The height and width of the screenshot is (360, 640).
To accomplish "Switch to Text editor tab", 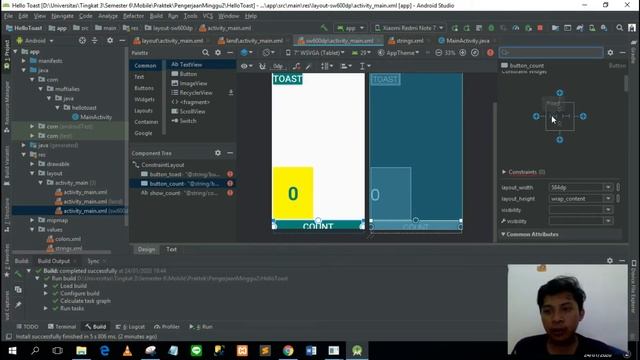I will point(171,249).
